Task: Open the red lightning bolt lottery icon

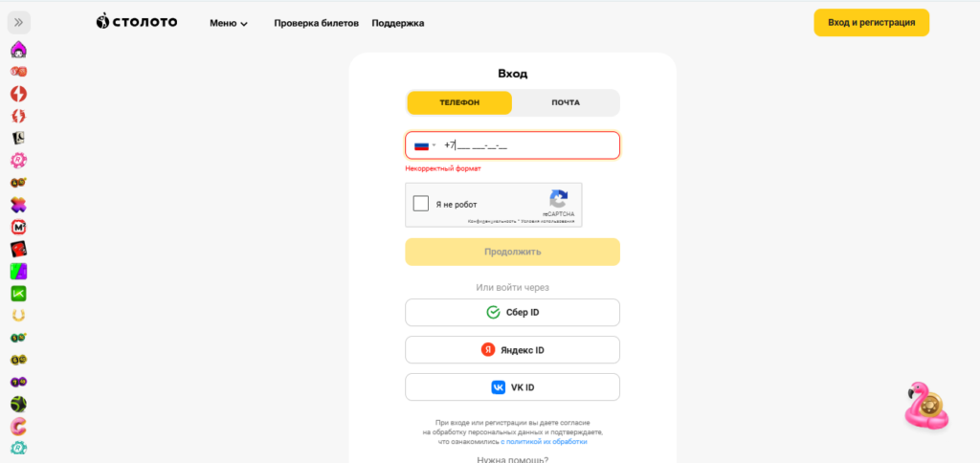Action: click(x=19, y=94)
